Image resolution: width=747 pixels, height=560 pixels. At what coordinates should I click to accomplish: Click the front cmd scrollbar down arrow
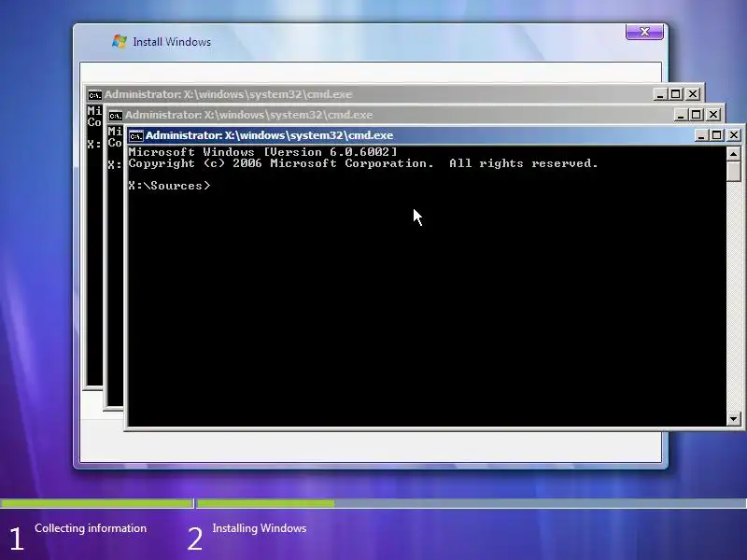(733, 419)
